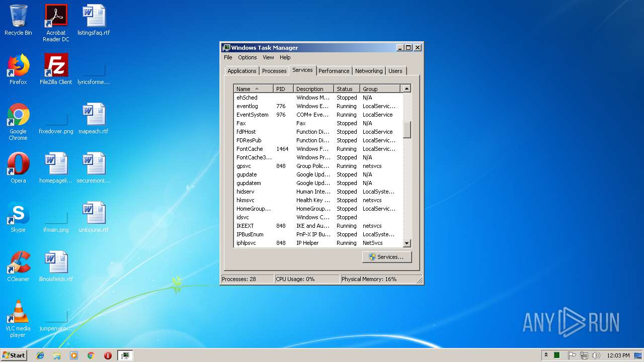Select the FontCache service row

coord(318,149)
